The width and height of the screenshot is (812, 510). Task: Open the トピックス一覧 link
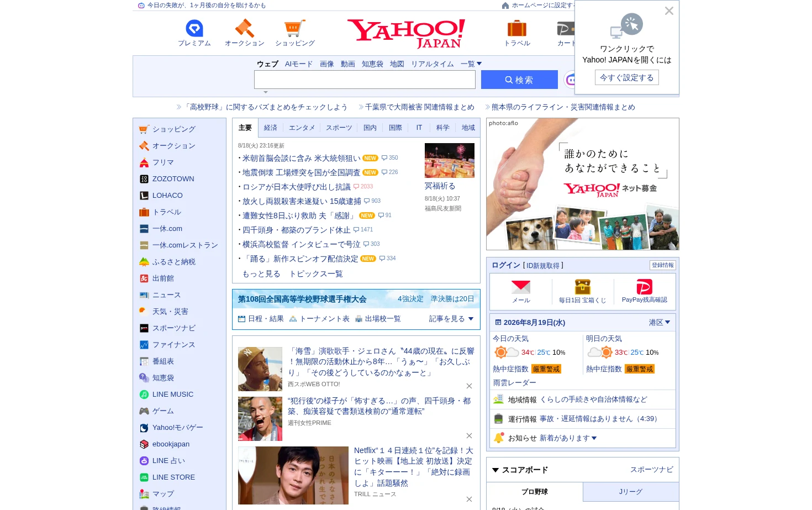316,274
